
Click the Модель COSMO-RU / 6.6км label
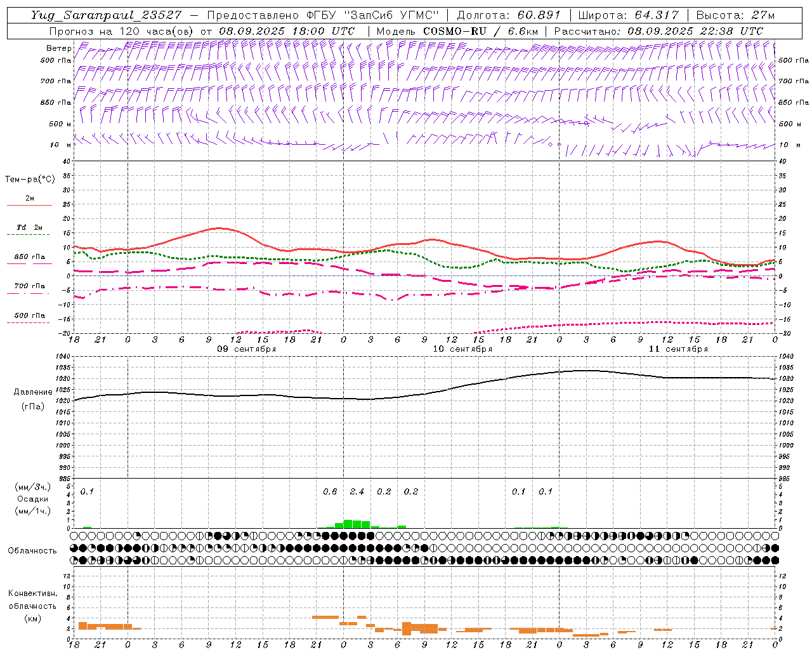(457, 31)
